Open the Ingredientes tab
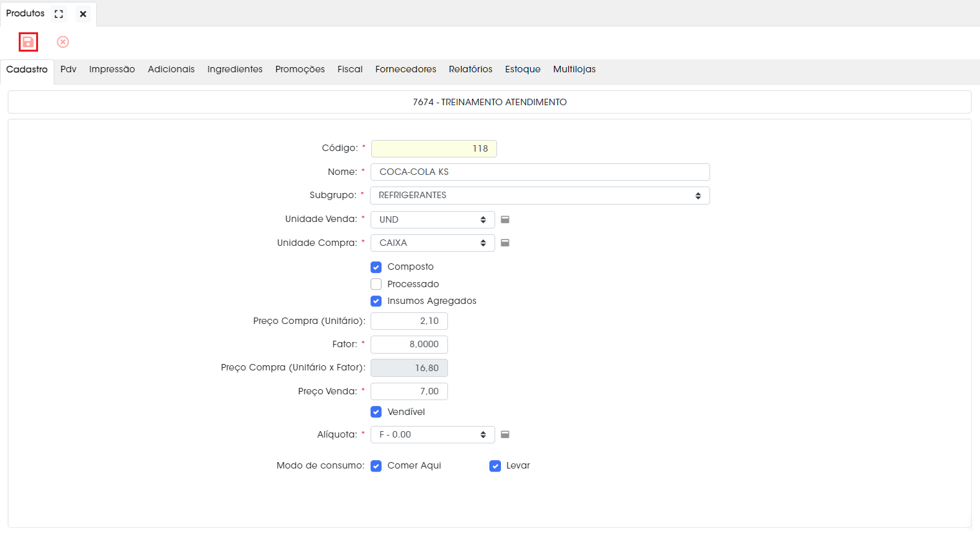The image size is (980, 535). 235,69
